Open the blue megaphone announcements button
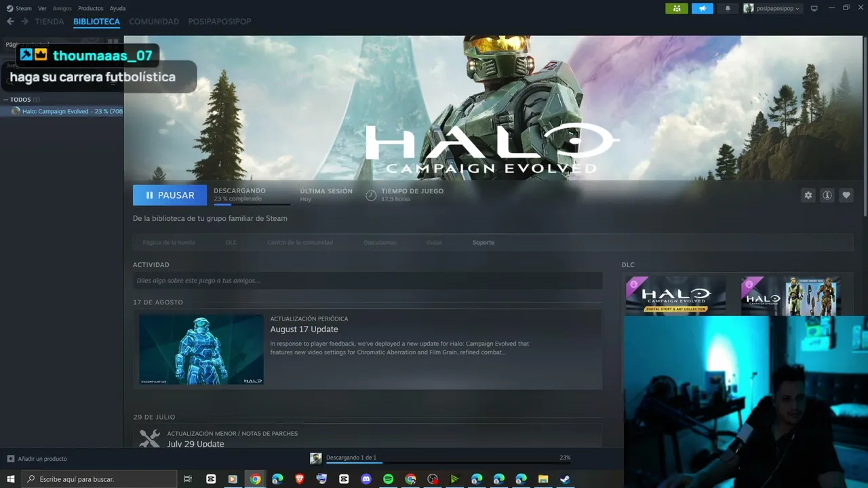The height and width of the screenshot is (488, 868). [703, 8]
